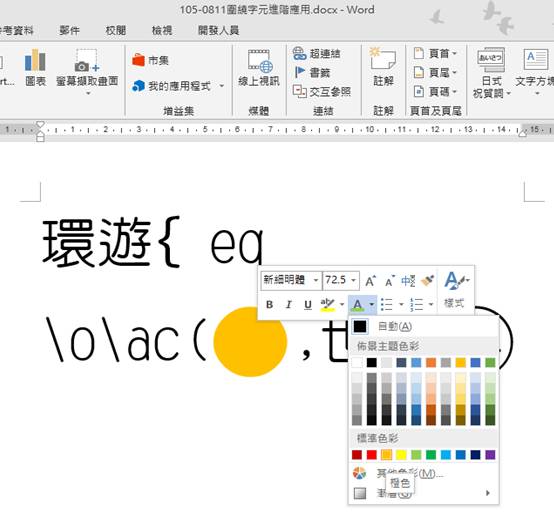The width and height of the screenshot is (554, 530).
Task: Click the color wheel 其他色彩 icon
Action: click(360, 473)
